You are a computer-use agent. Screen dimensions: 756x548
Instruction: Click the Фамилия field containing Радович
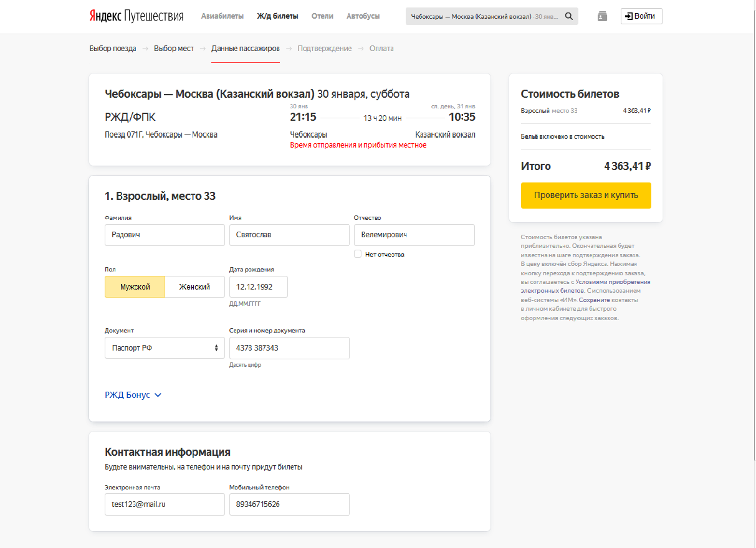[x=165, y=235]
